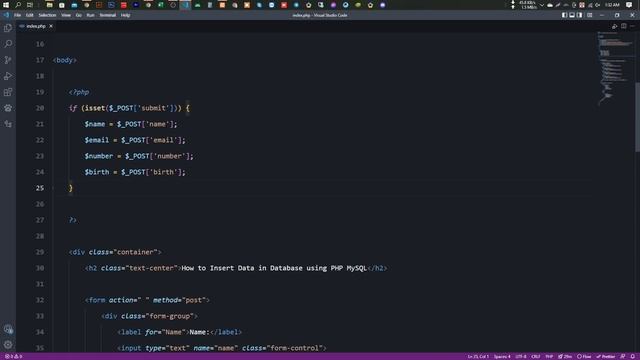Viewport: 640px width, 360px height.
Task: Show hidden system tray icons chevron
Action: [542, 5]
